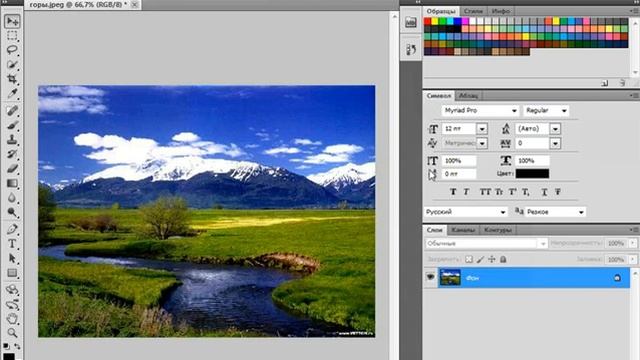Screen dimensions: 640x360
Task: Select the Lasso tool
Action: [12, 50]
